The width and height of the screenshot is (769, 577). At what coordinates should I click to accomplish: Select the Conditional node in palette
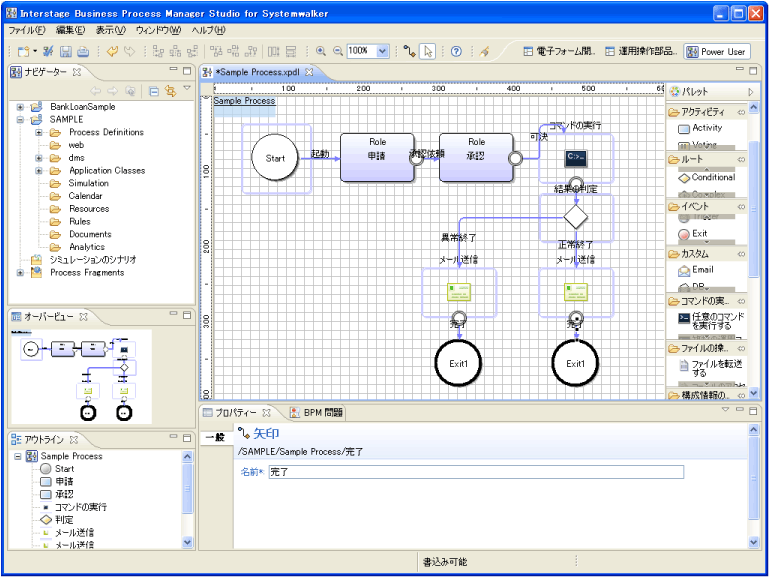(x=707, y=177)
